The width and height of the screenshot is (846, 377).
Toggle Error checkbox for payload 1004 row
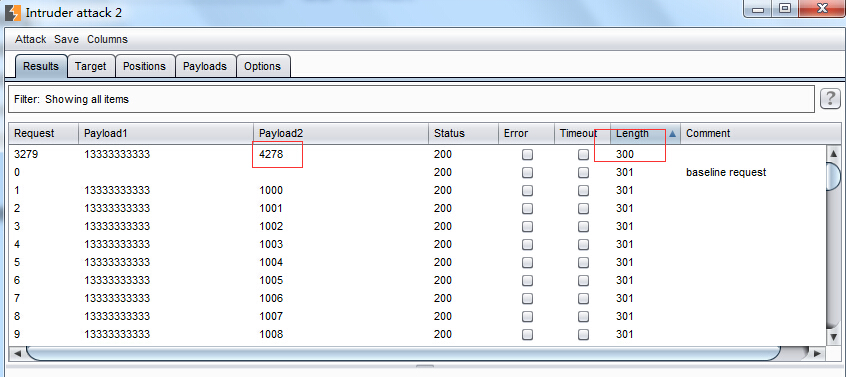[x=527, y=263]
